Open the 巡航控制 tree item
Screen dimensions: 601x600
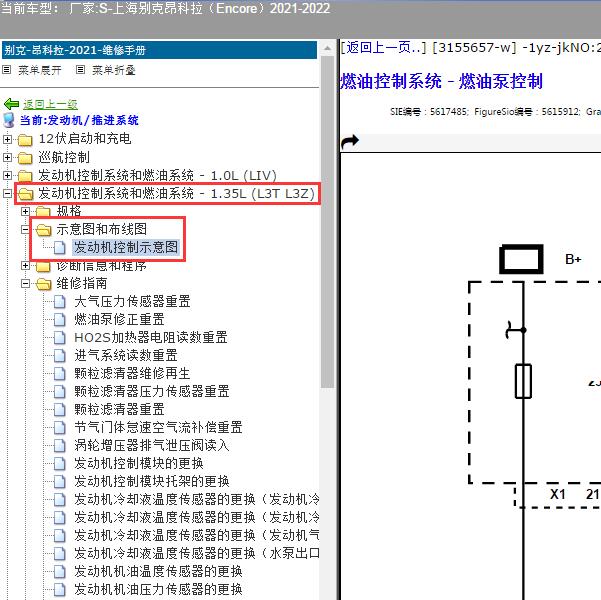tap(64, 157)
